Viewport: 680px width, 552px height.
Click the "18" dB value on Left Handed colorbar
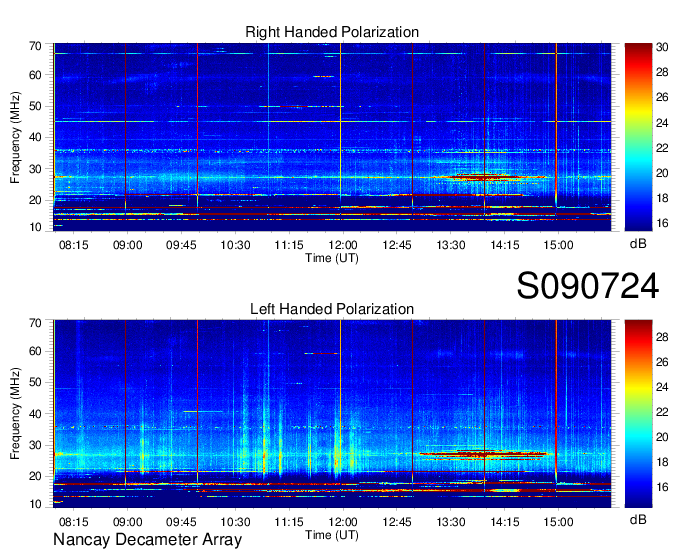662,462
